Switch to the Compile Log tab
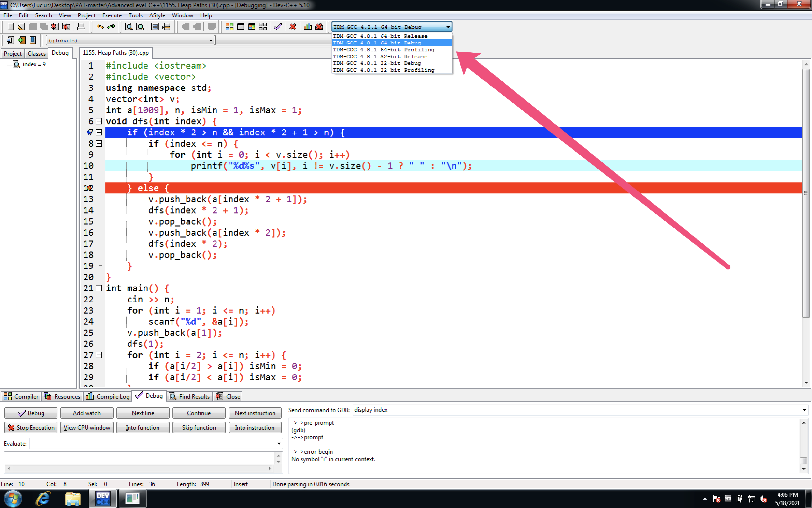 [x=108, y=396]
